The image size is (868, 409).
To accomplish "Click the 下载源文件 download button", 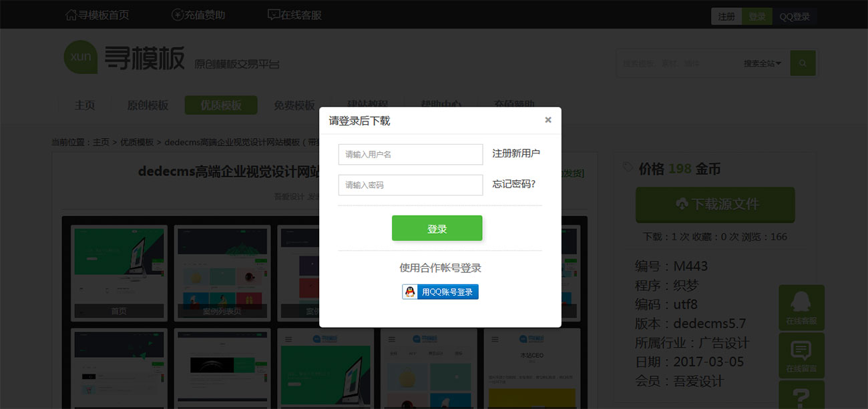I will coord(715,204).
